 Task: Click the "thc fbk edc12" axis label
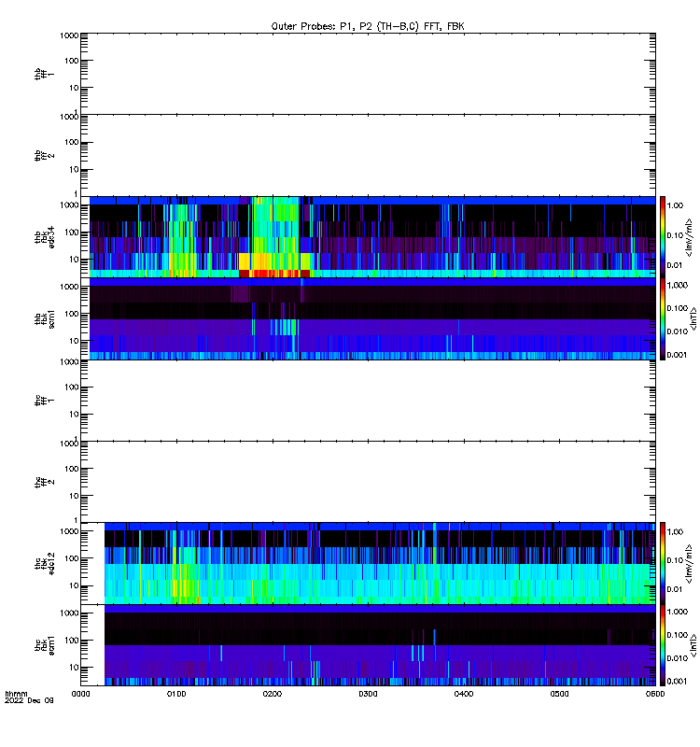(x=44, y=564)
